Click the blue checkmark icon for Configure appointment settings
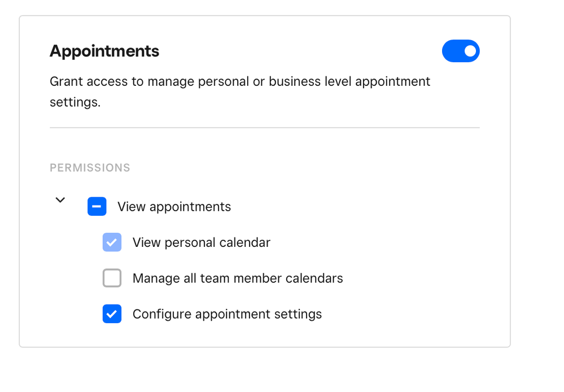The width and height of the screenshot is (564, 392). point(112,314)
